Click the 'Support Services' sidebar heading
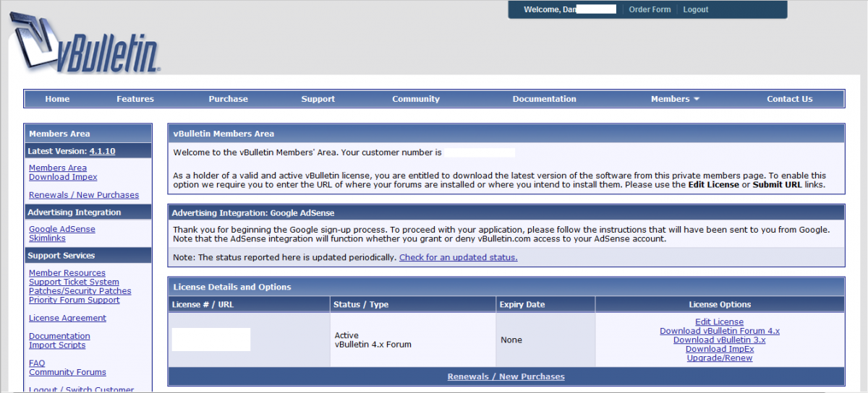 click(61, 255)
